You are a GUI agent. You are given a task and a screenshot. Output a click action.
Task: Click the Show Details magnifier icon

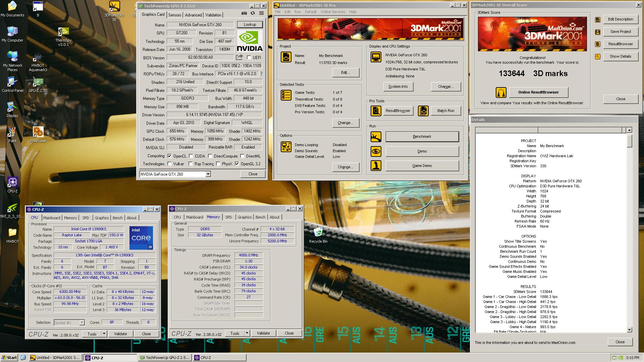[x=598, y=57]
